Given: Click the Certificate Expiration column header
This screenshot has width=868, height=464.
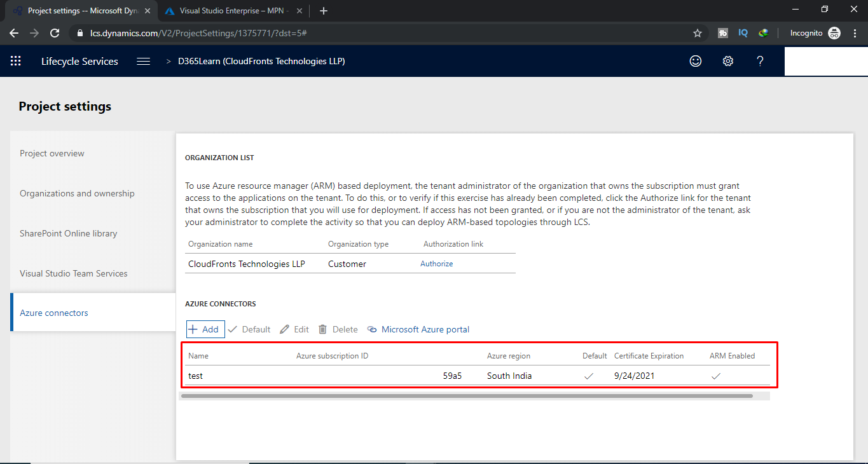Looking at the screenshot, I should (x=649, y=356).
